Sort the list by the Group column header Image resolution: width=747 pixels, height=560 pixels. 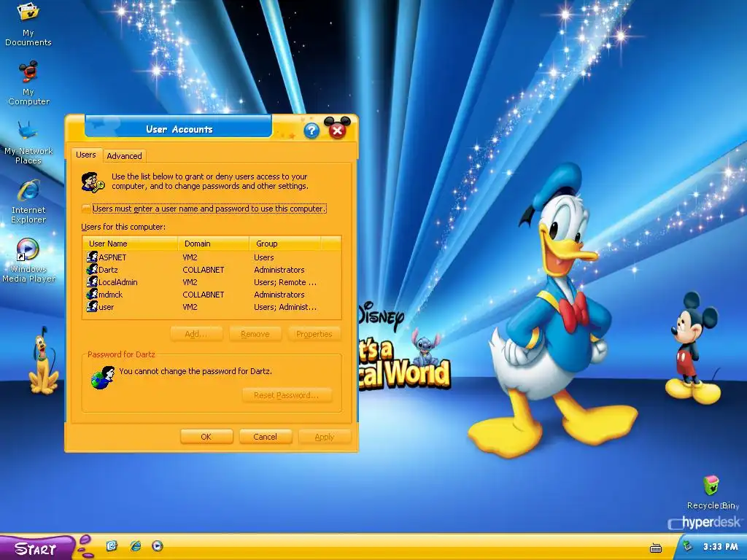[285, 244]
